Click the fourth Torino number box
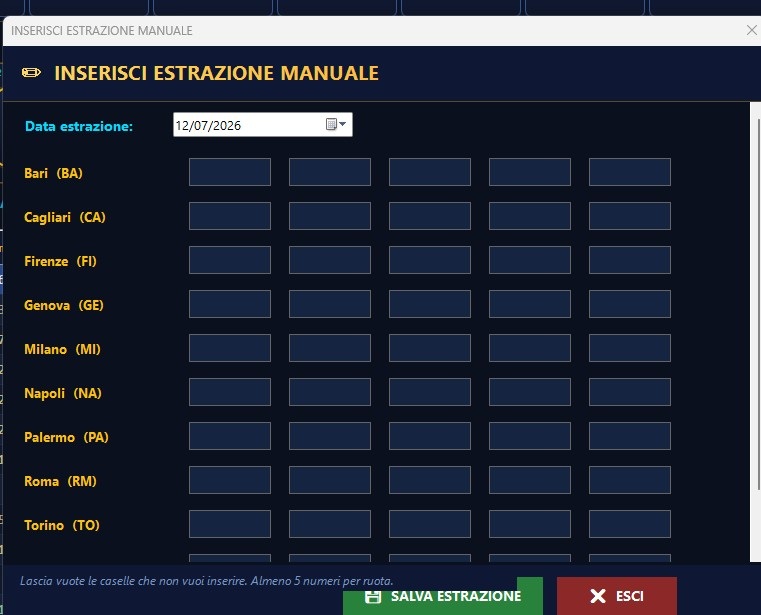761x615 pixels. [529, 524]
